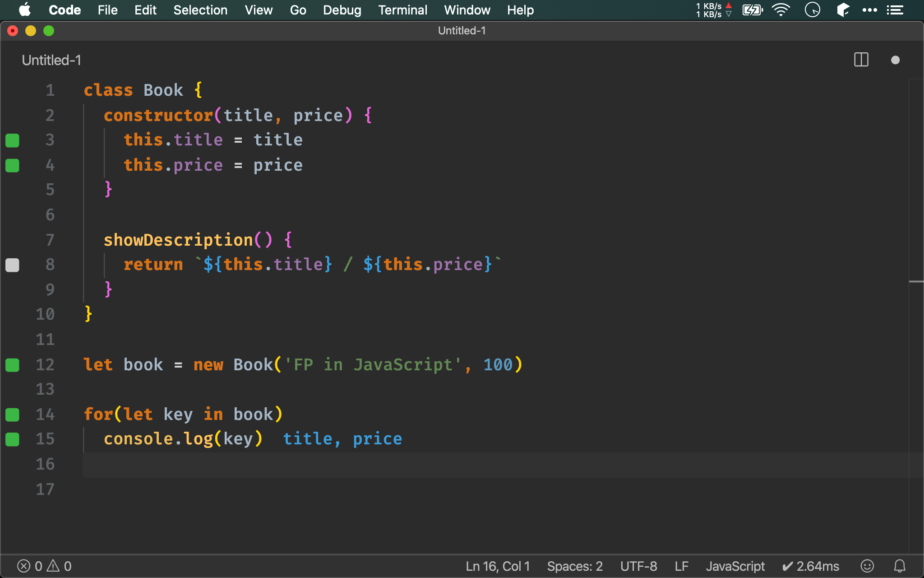Click the Ln 16, Col 1 position indicator
This screenshot has width=924, height=578.
(x=498, y=566)
